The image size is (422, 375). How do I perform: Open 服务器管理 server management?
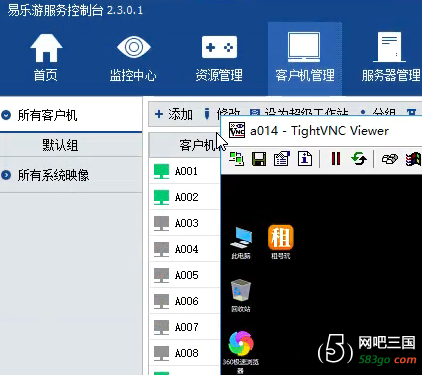coord(391,58)
